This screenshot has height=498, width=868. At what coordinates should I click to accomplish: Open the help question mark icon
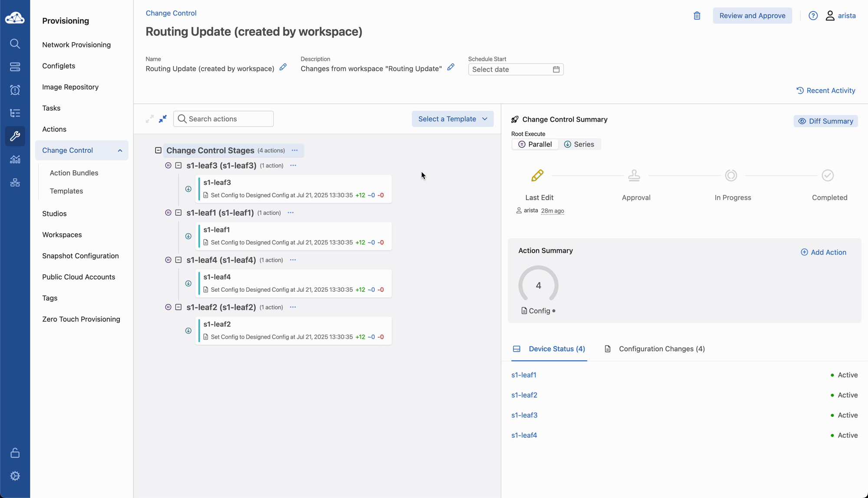[813, 16]
